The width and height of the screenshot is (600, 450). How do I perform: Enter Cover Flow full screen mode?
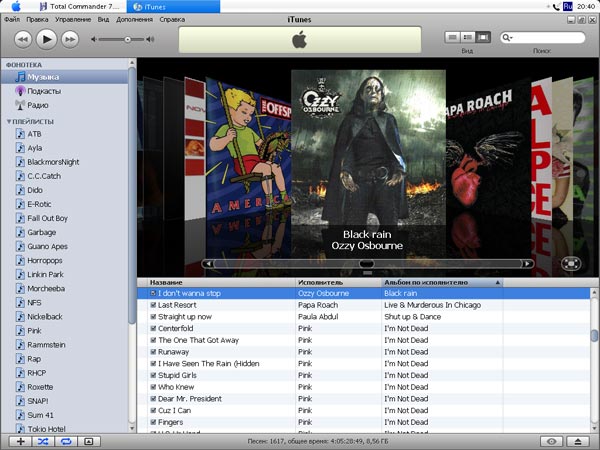571,264
